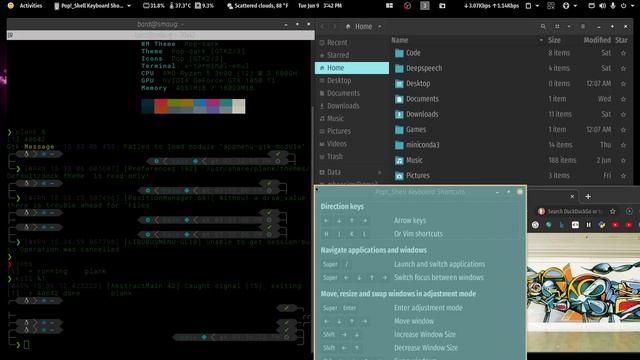Select the Data drive in the Files sidebar
This screenshot has width=640, height=360.
(352, 172)
